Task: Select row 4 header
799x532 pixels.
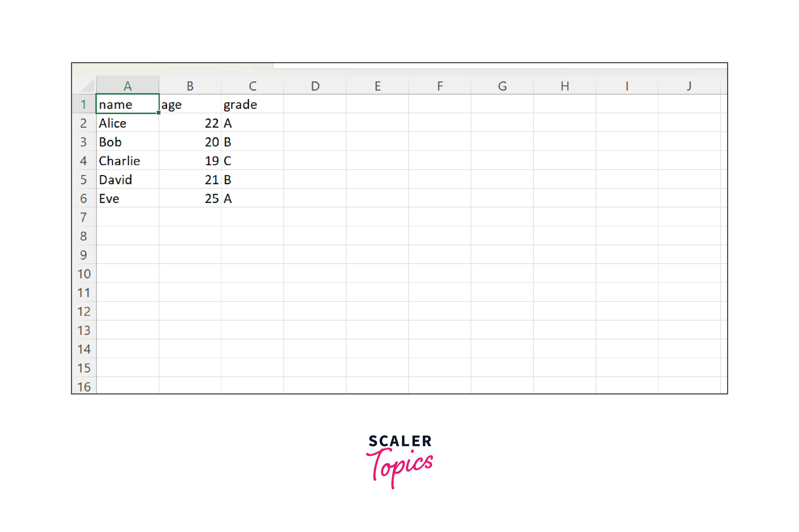Action: pos(84,161)
